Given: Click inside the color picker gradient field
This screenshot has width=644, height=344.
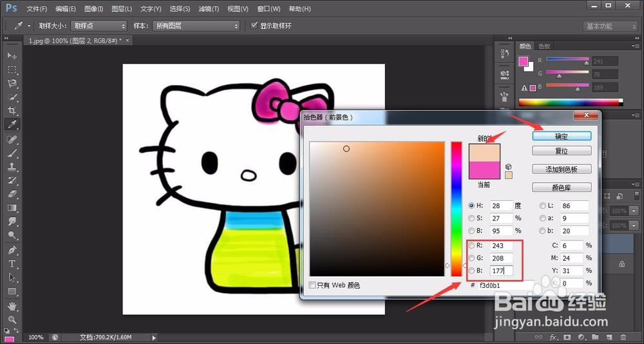Looking at the screenshot, I should pyautogui.click(x=377, y=209).
